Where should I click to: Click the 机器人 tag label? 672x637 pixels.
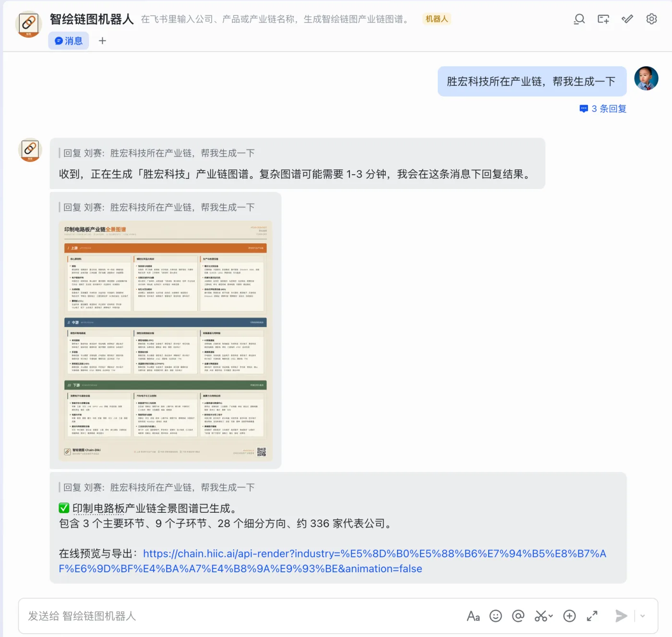[436, 19]
